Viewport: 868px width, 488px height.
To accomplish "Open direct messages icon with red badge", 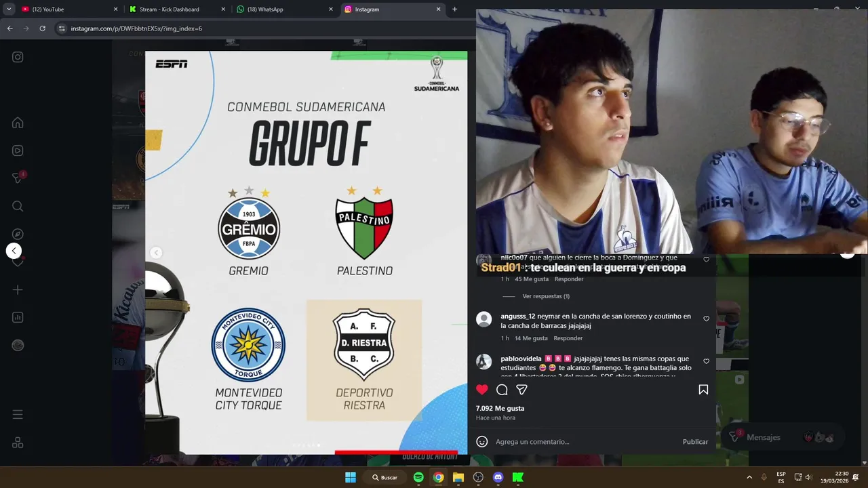I will click(x=18, y=178).
